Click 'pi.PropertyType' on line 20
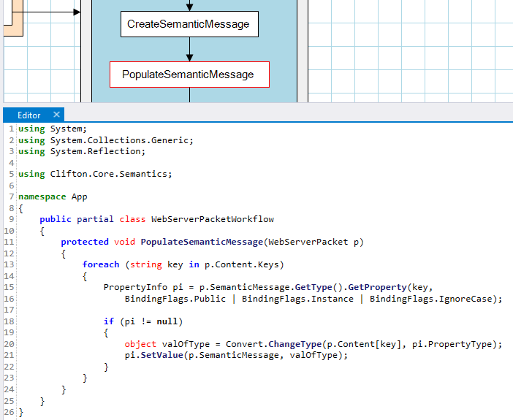513x420 pixels. (452, 344)
